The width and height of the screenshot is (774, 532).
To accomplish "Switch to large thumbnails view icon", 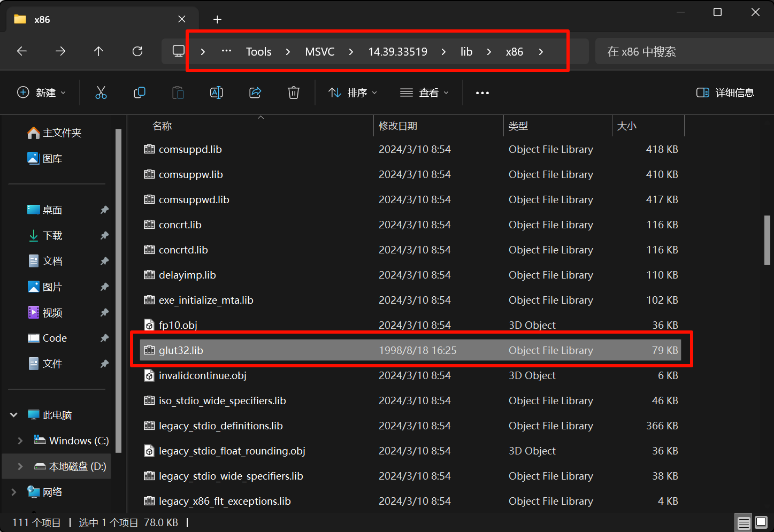I will click(761, 523).
